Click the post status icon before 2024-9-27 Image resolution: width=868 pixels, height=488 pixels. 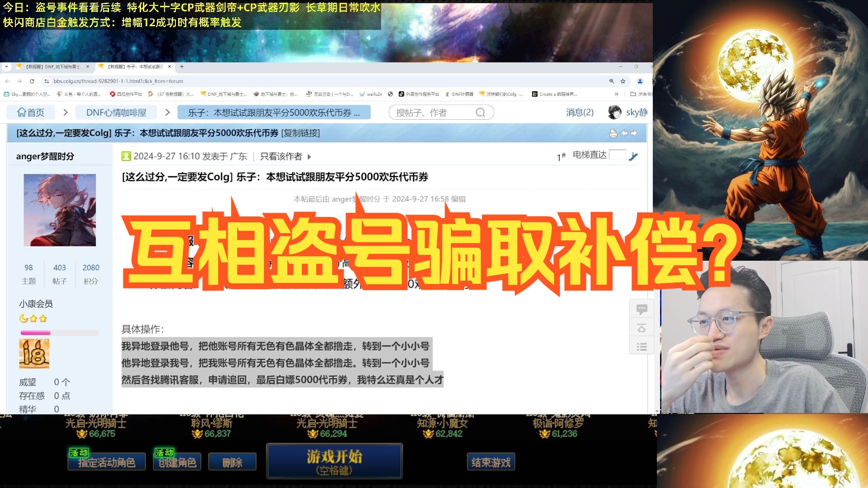click(126, 156)
